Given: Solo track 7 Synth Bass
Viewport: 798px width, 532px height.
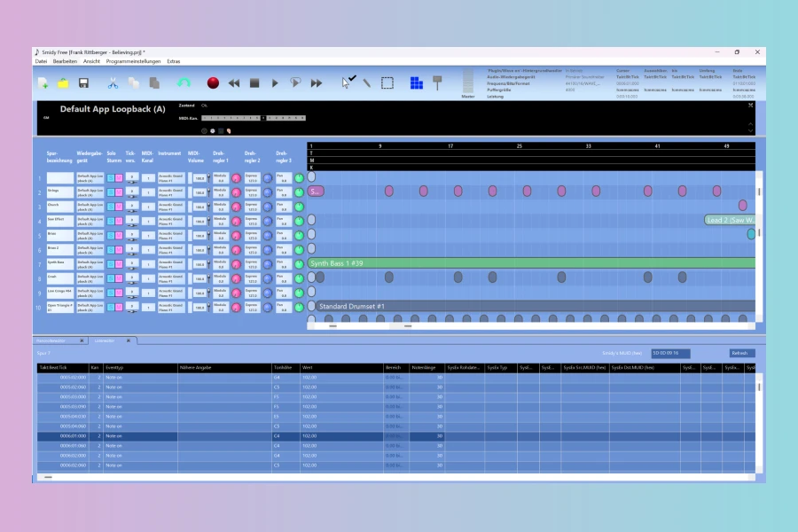Looking at the screenshot, I should (111, 264).
